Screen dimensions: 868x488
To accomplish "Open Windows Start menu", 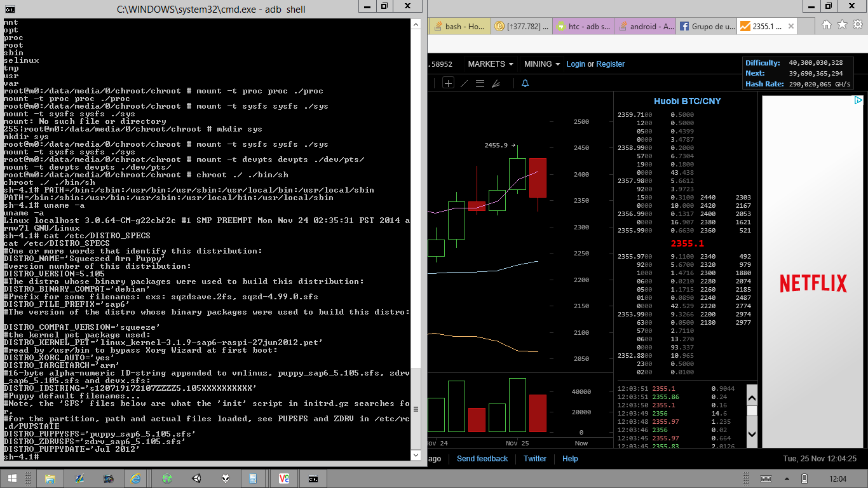I will (13, 478).
